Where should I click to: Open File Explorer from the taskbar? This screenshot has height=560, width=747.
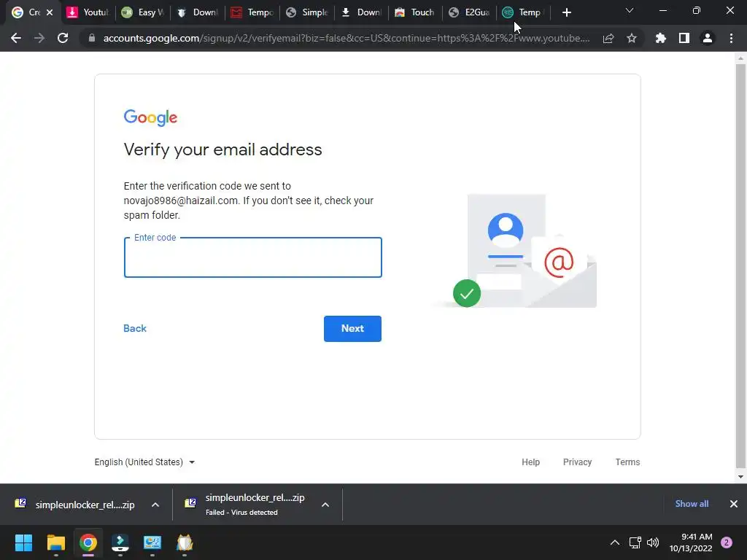click(x=55, y=542)
